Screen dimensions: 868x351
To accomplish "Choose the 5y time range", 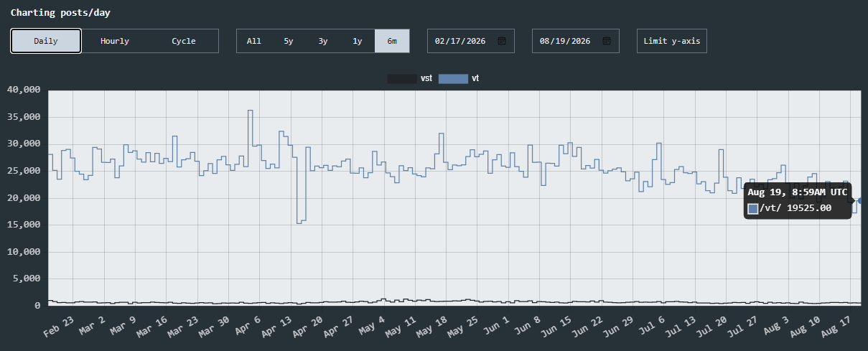I will (289, 41).
